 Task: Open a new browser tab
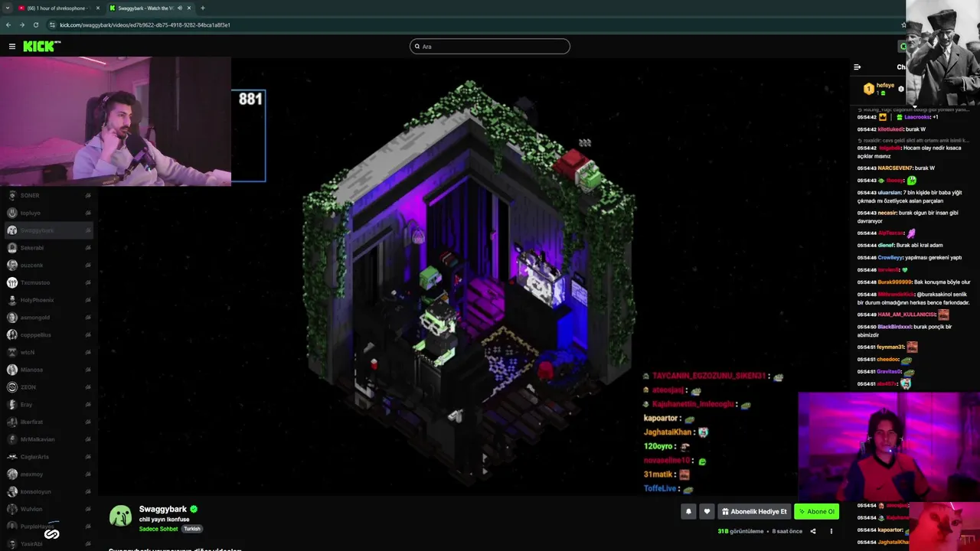click(203, 8)
